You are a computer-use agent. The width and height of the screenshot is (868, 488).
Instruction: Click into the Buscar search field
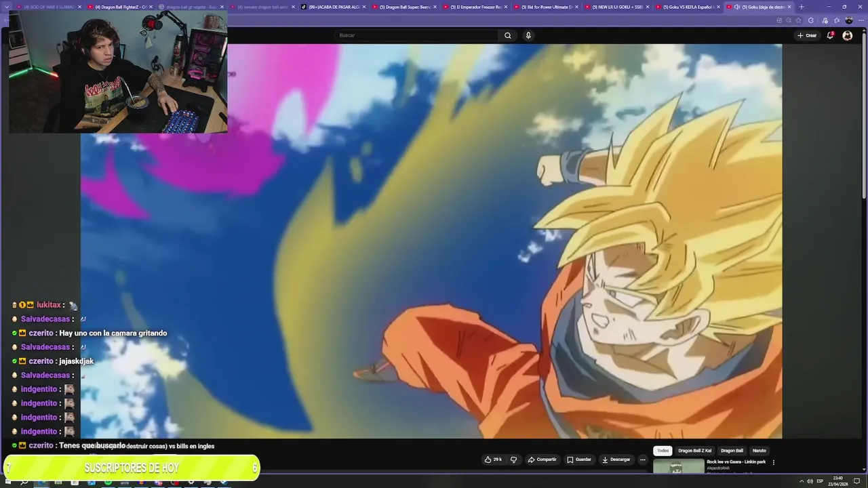417,35
